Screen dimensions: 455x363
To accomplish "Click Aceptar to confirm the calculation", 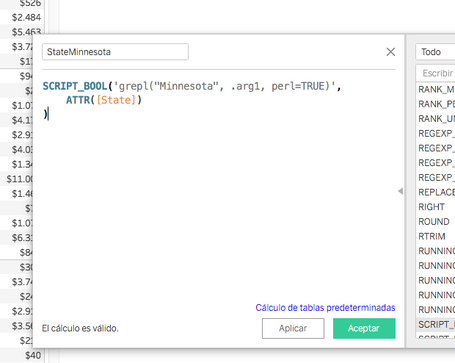I will click(364, 328).
